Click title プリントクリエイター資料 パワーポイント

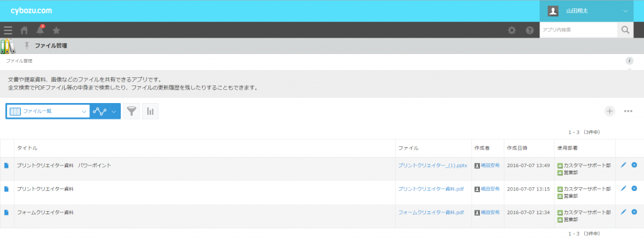(64, 165)
